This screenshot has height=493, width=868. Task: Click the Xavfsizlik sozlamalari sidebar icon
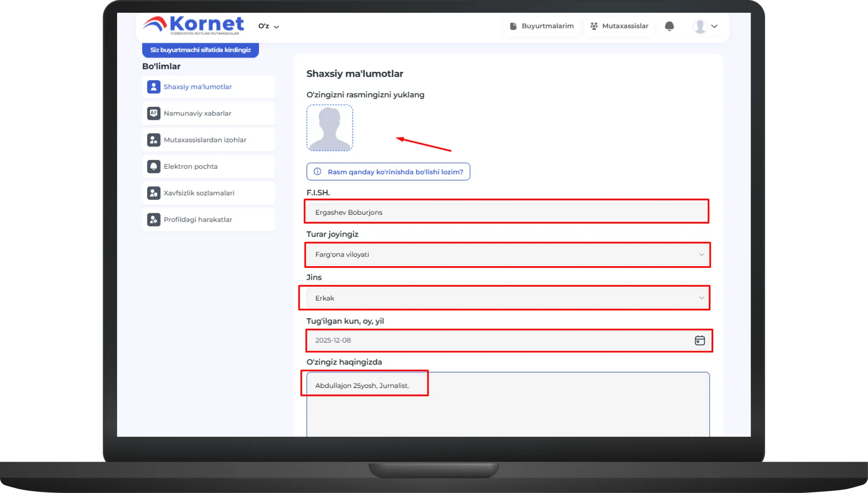click(x=153, y=193)
